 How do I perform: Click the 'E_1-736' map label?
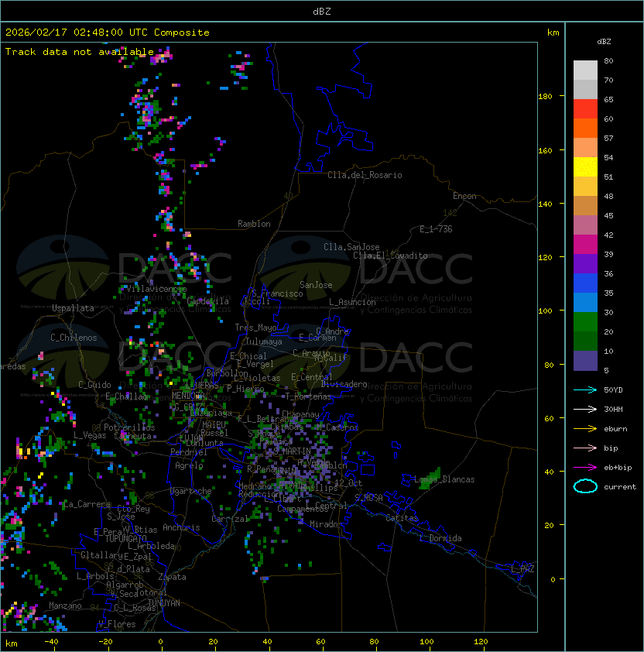[436, 229]
